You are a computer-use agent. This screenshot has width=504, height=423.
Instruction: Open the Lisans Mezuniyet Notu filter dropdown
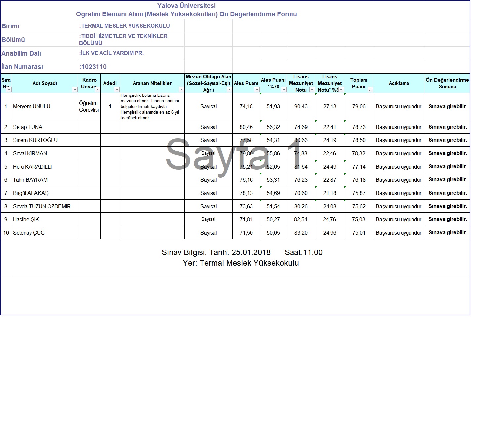click(x=312, y=90)
